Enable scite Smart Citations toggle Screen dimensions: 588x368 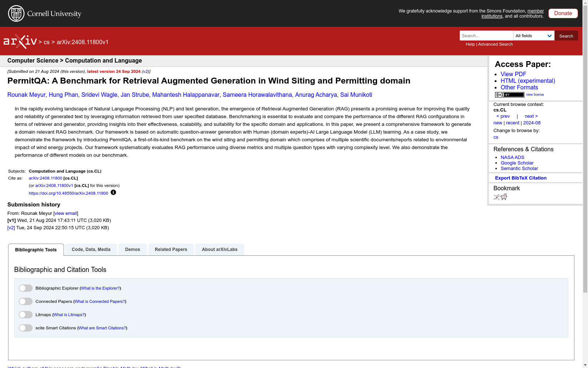[26, 328]
